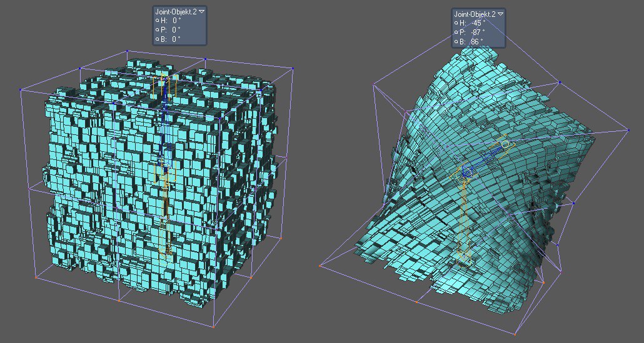Click the white circular joint handle on twisted cube
This screenshot has height=343, width=644.
click(506, 144)
